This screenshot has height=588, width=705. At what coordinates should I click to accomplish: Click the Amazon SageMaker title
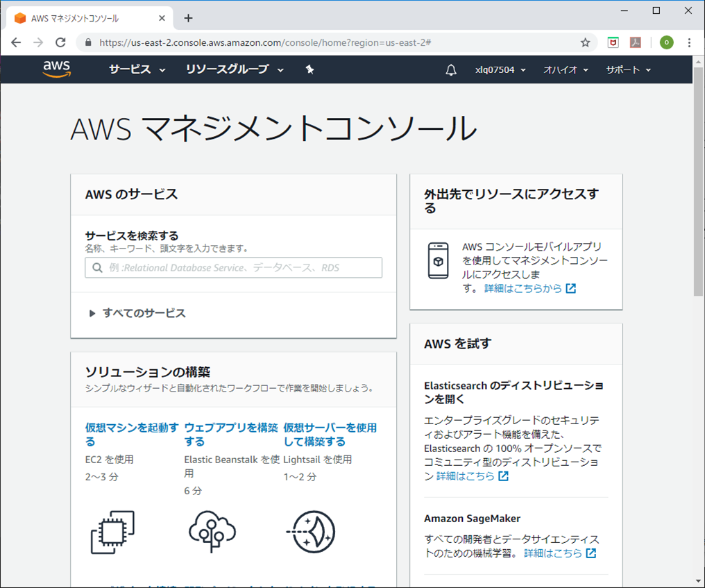tap(472, 519)
